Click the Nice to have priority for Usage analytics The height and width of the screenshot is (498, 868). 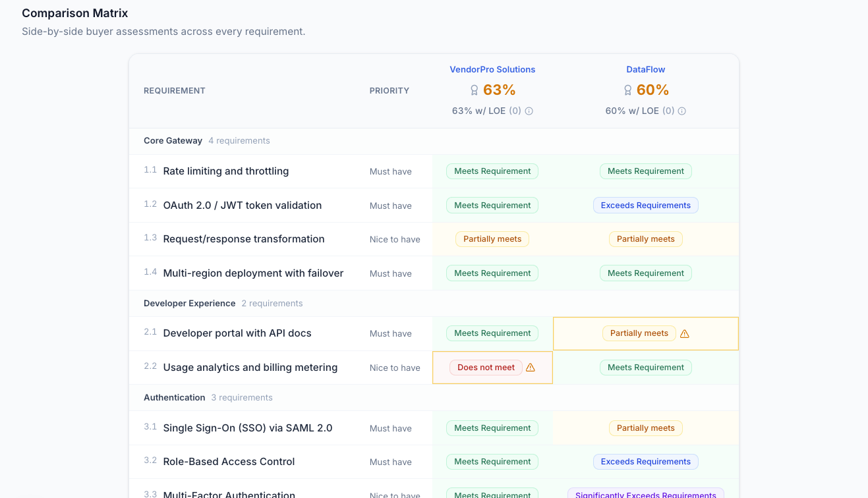[x=395, y=368]
